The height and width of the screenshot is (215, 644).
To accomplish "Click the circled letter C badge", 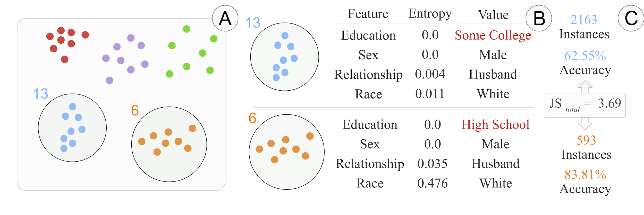I will [631, 18].
